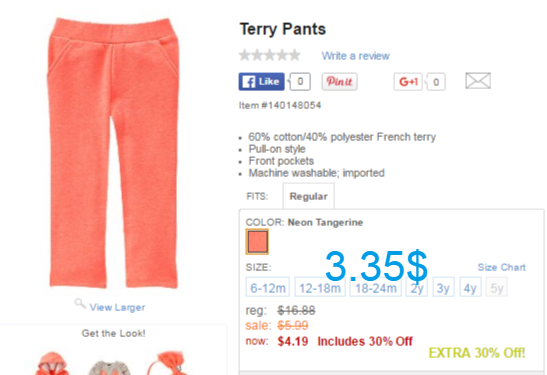Open the email envelope share icon
Screen dimensions: 547x375
tap(478, 81)
